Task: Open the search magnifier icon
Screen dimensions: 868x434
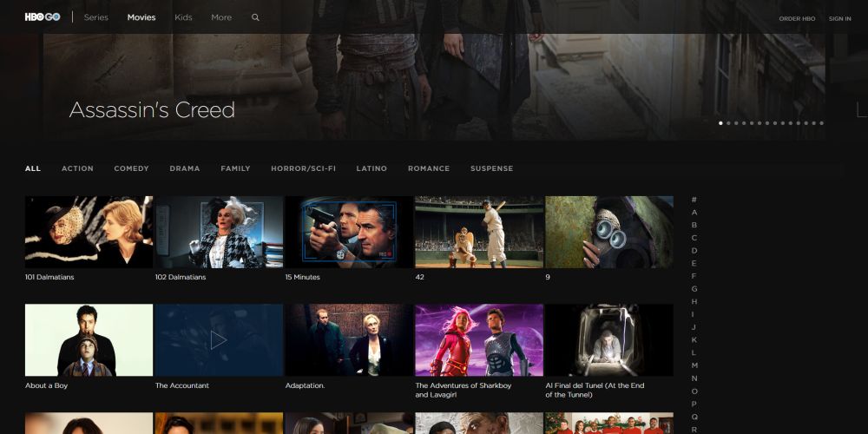Action: pyautogui.click(x=255, y=17)
